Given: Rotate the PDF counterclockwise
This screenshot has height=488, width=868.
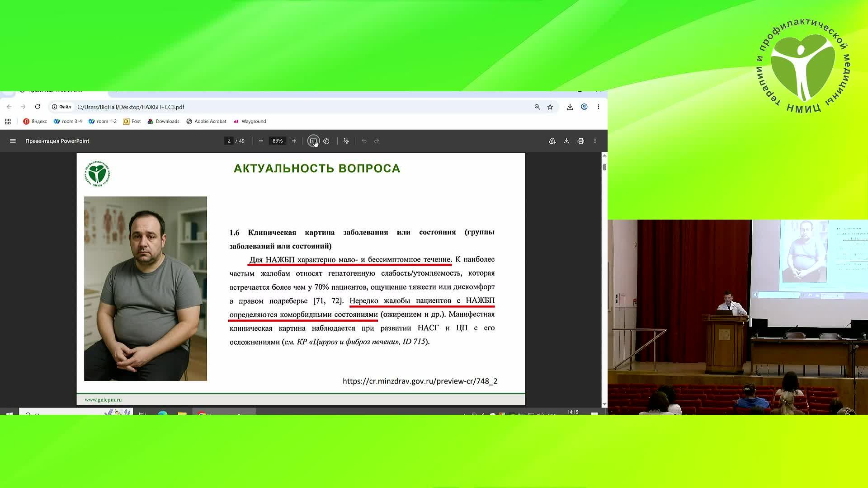Looking at the screenshot, I should tap(326, 141).
